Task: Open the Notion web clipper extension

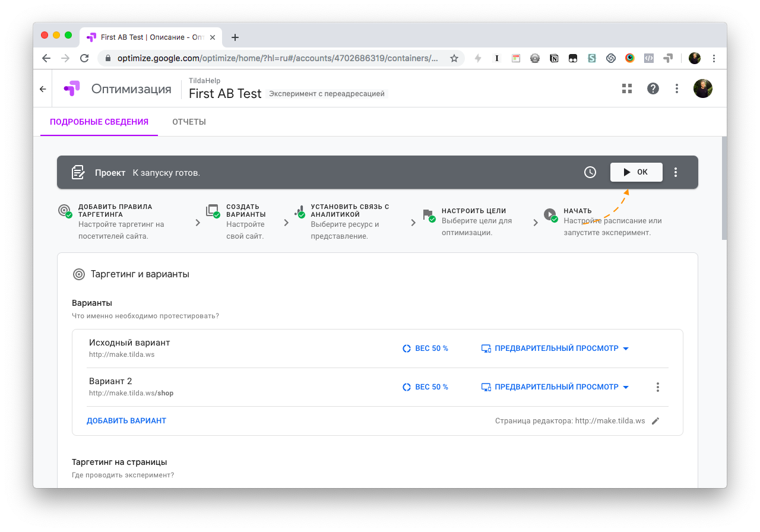Action: point(554,58)
